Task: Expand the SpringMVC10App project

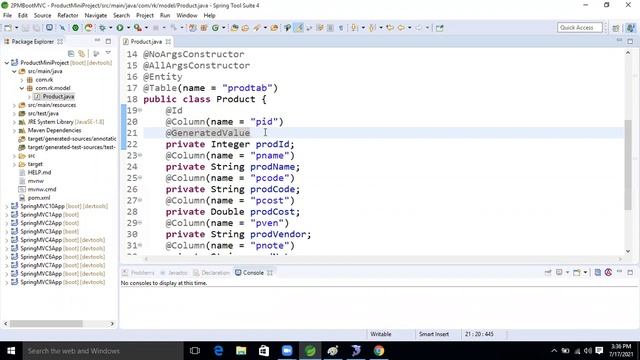Action: pos(7,207)
